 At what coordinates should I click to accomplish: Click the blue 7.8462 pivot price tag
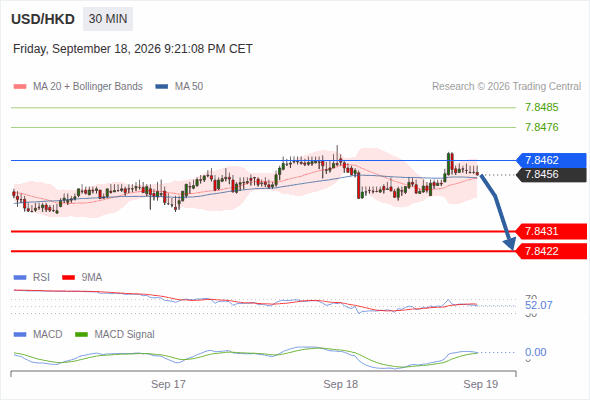(x=551, y=160)
